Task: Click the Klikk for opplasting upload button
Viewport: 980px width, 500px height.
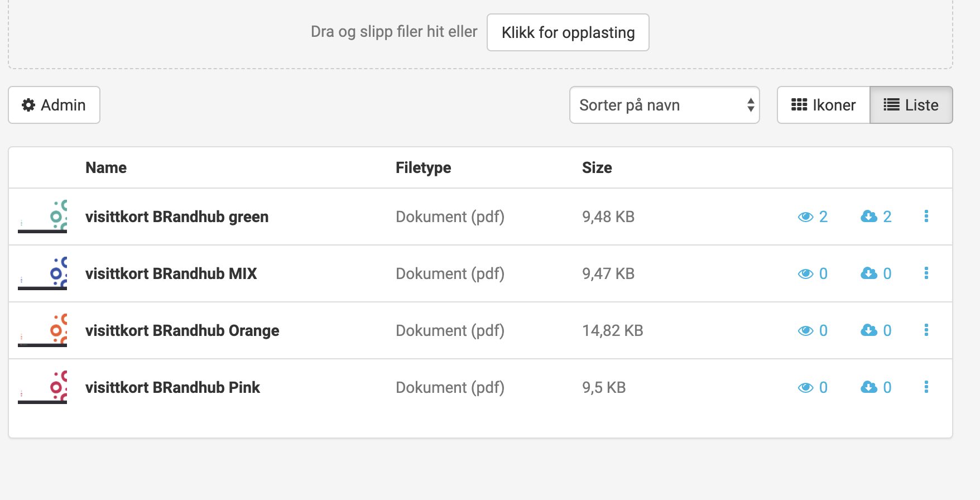Action: coord(568,32)
